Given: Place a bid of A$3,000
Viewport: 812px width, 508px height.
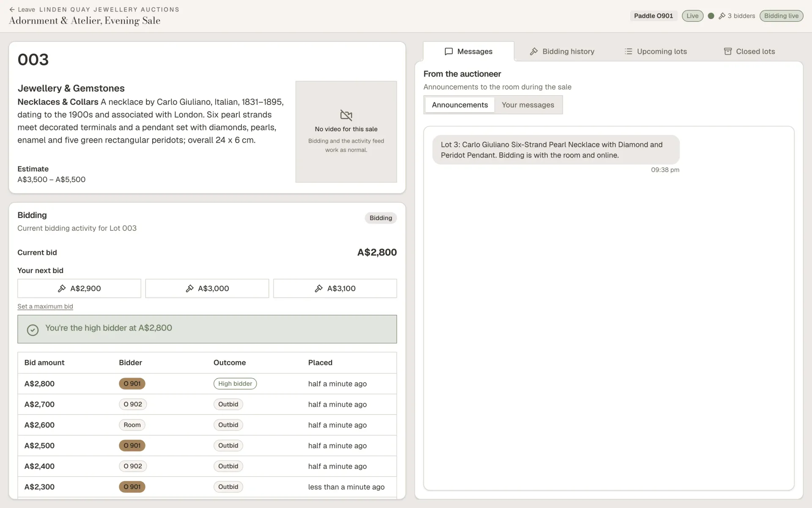Looking at the screenshot, I should [207, 288].
